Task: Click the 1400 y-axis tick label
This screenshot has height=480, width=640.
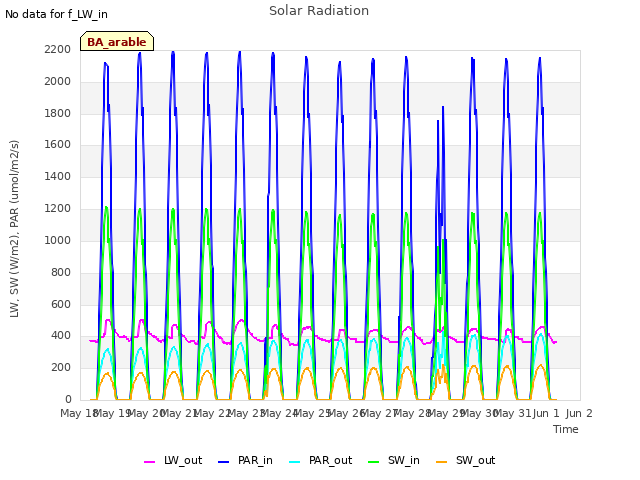Action: pyautogui.click(x=58, y=177)
